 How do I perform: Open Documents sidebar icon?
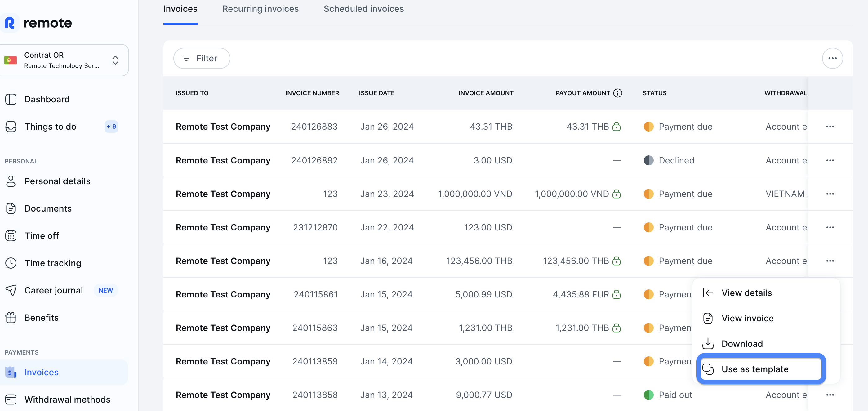point(11,208)
